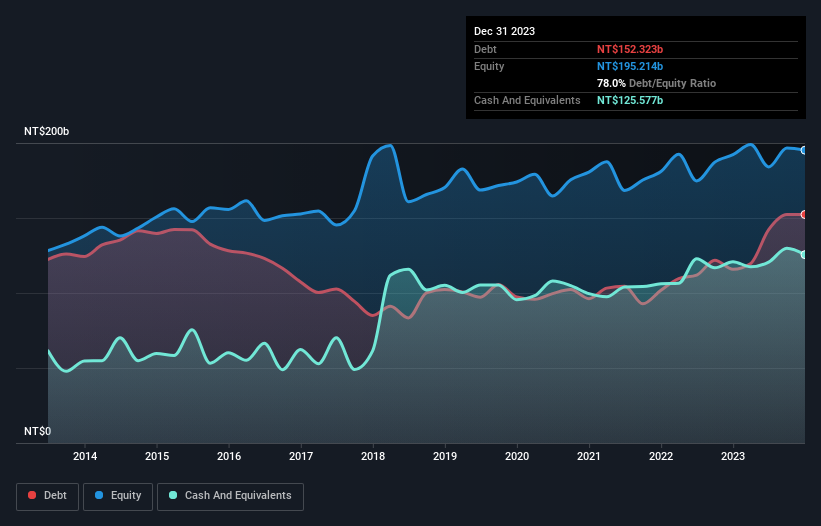
Task: Click the blue Equity legend dot
Action: coord(99,495)
